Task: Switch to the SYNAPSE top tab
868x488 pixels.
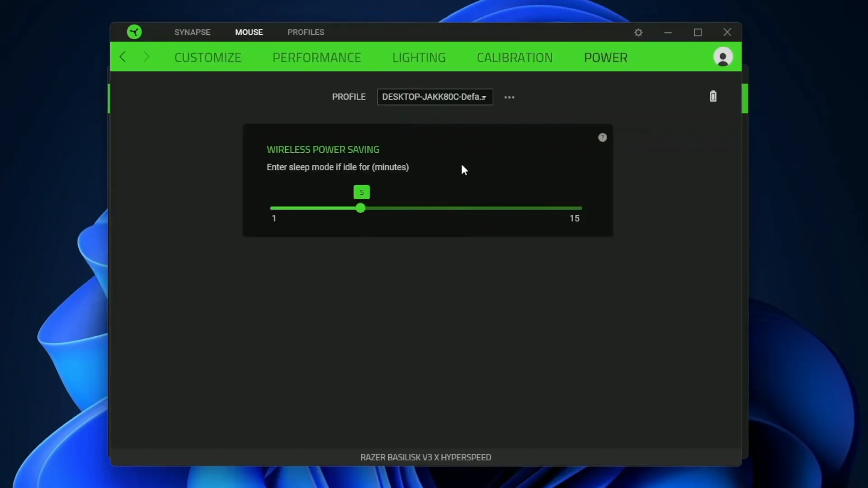Action: point(192,32)
